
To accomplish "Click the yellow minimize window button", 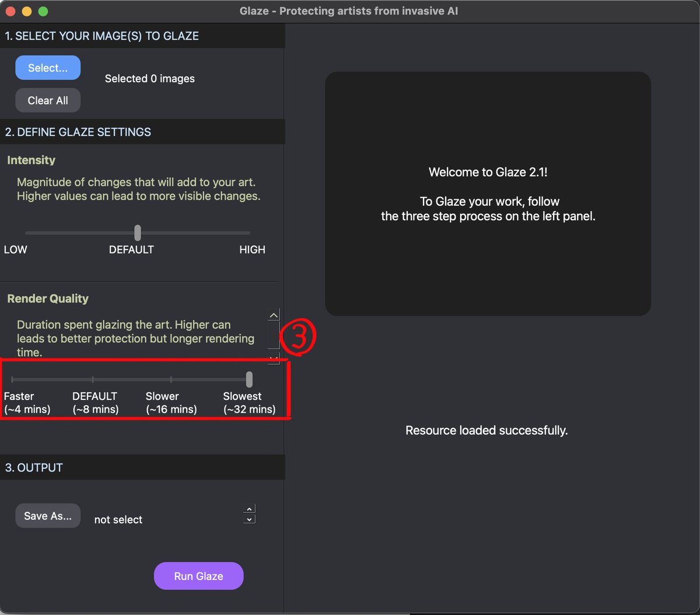I will click(27, 12).
